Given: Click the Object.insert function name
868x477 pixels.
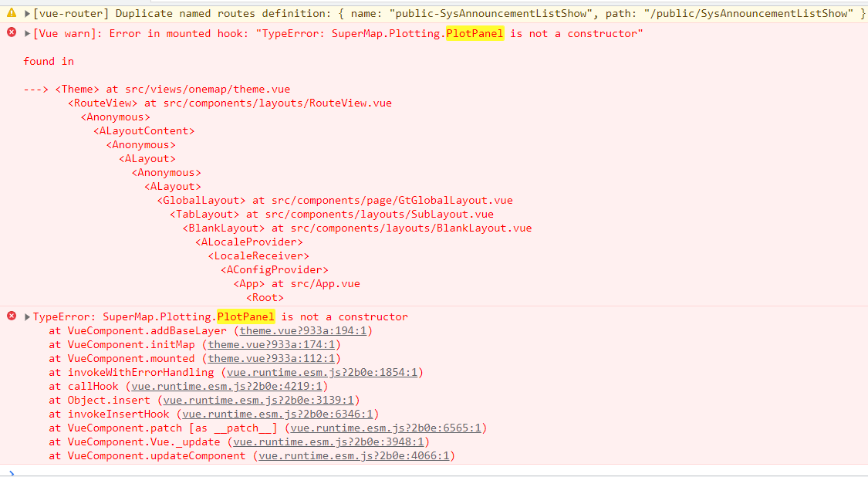Looking at the screenshot, I should 109,400.
